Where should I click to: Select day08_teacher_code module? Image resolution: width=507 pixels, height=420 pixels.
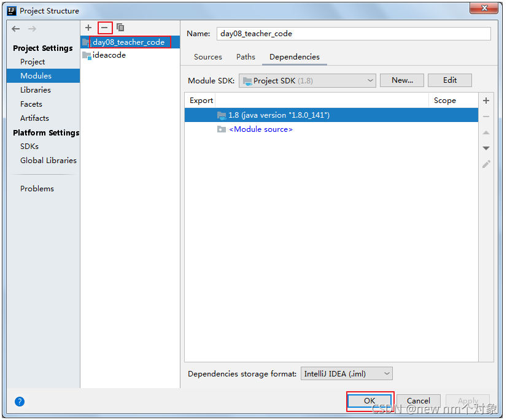(130, 42)
